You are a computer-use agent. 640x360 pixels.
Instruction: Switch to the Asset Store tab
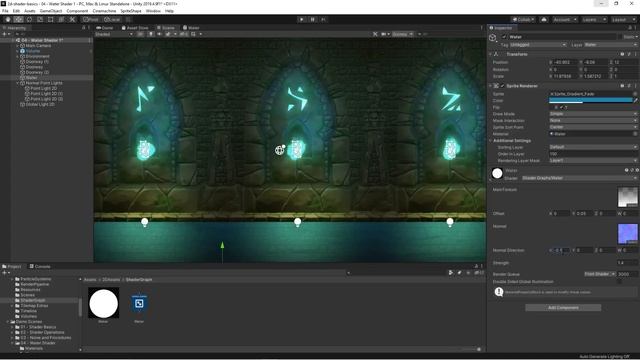135,28
